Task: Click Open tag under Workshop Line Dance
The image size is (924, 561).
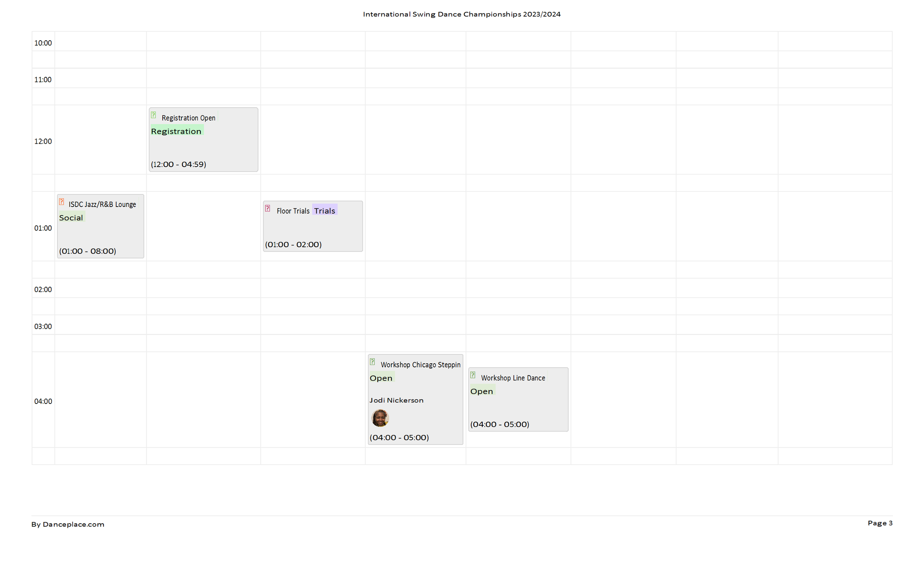Action: point(482,391)
